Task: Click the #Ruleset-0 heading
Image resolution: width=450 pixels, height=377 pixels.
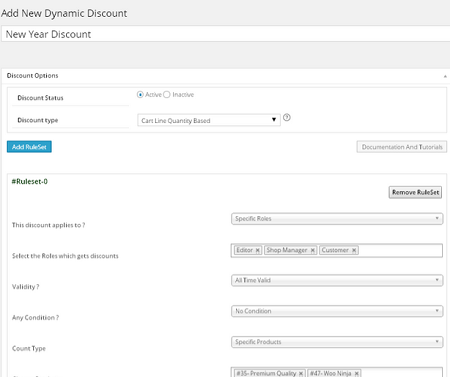Action: [30, 182]
